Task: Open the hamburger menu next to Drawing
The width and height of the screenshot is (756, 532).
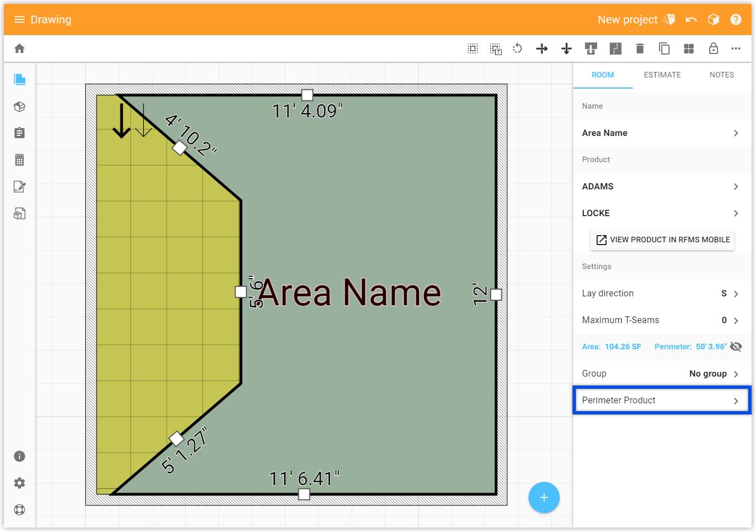Action: point(20,19)
